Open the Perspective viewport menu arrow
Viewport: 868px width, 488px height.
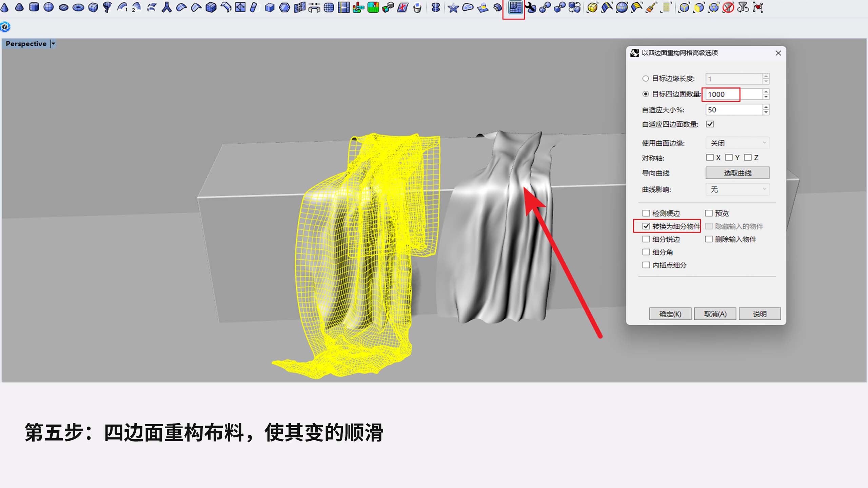(x=53, y=43)
